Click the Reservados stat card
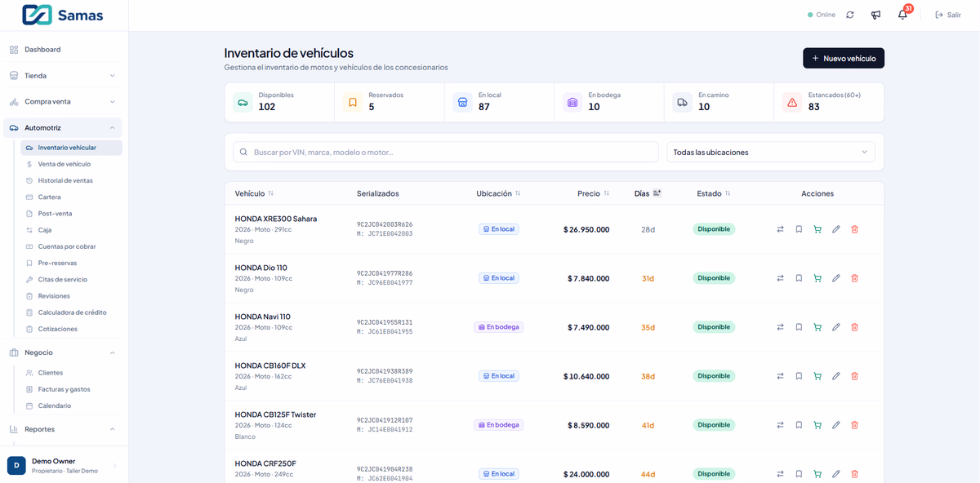The image size is (980, 483). (x=390, y=102)
